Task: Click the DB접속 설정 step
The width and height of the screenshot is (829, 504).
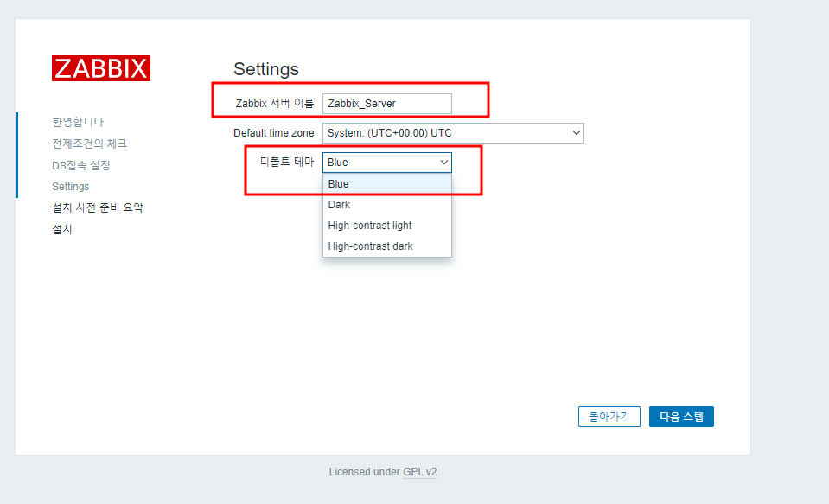Action: pos(81,165)
